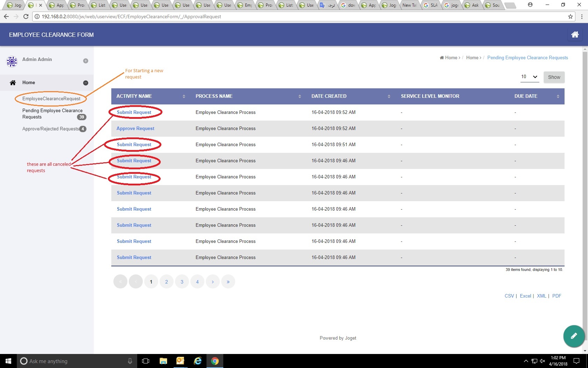Bookmark the page with the star icon
This screenshot has width=588, height=368.
click(x=570, y=16)
